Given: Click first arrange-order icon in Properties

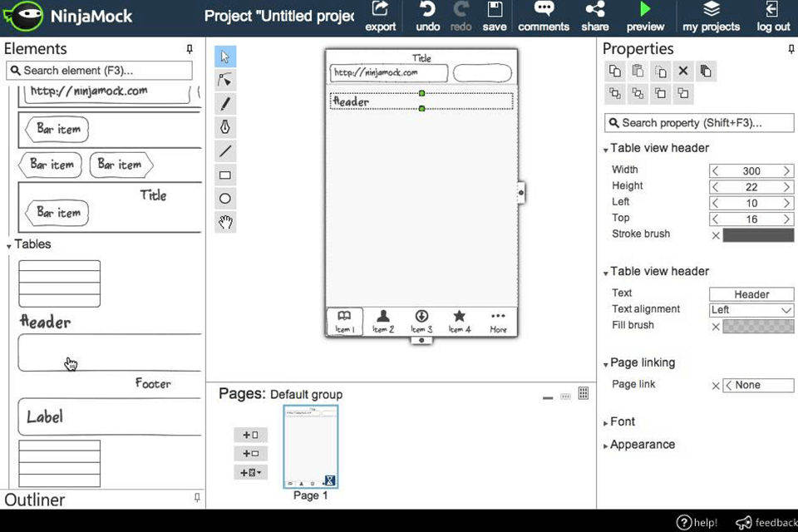Looking at the screenshot, I should tap(615, 94).
